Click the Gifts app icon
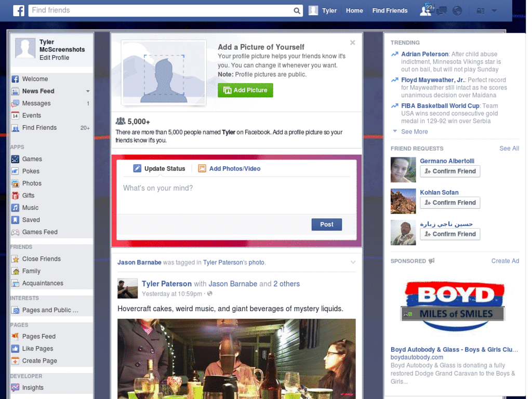Screen dimensions: 532x399 pos(15,196)
